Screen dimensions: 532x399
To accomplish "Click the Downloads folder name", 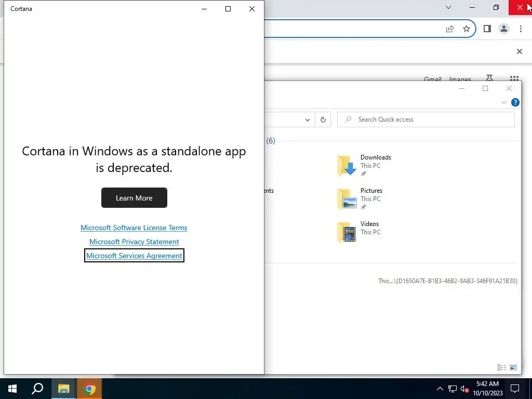I will (376, 157).
